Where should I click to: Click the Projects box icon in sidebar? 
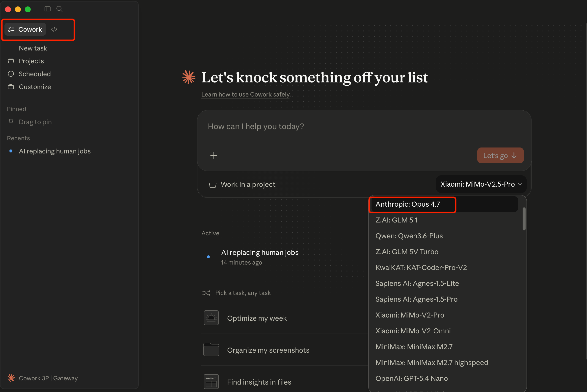[x=11, y=61]
